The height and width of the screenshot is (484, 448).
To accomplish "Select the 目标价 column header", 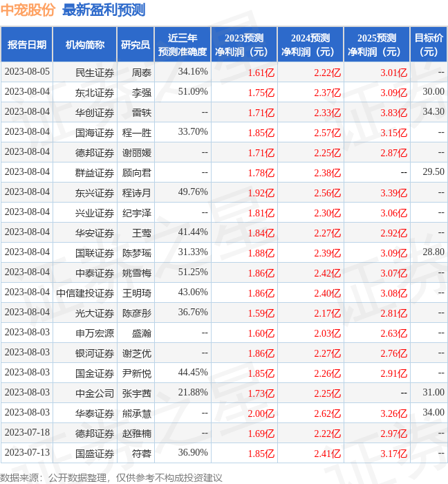I will tap(429, 45).
